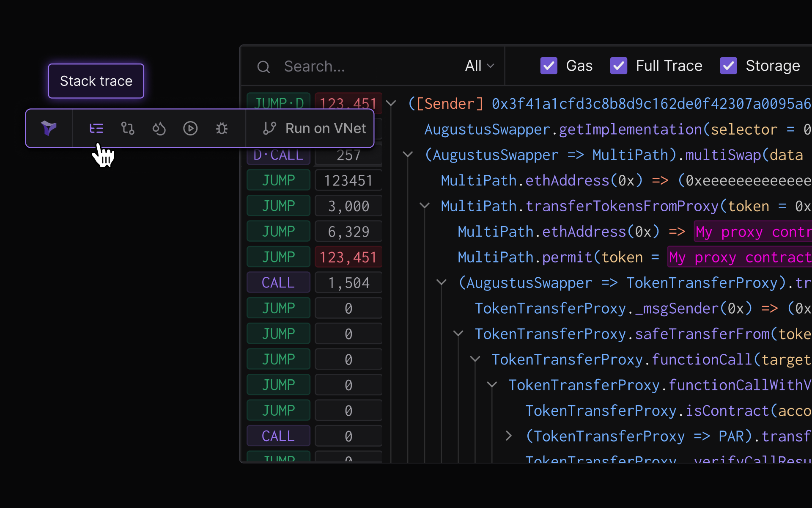Select the stack trace list icon

pyautogui.click(x=96, y=128)
